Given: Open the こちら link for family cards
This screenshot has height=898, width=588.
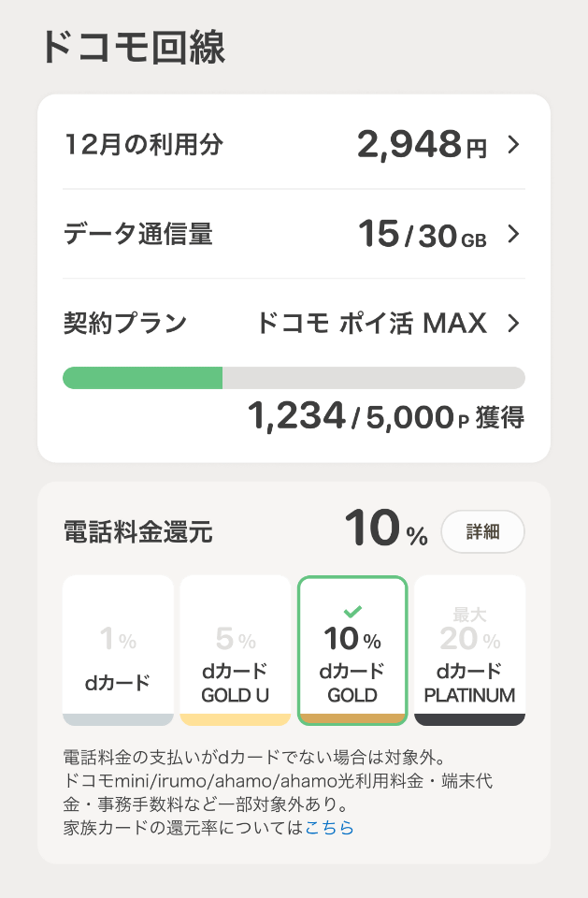Looking at the screenshot, I should (x=329, y=827).
